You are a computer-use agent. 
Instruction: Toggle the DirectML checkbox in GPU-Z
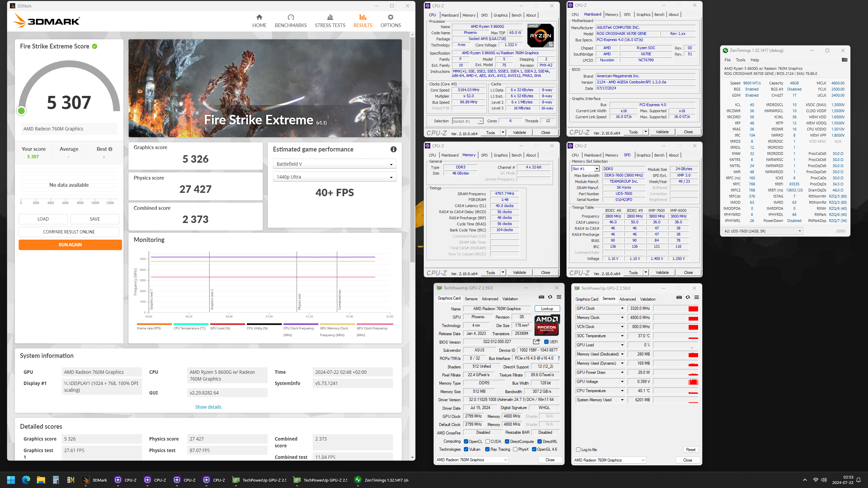539,441
